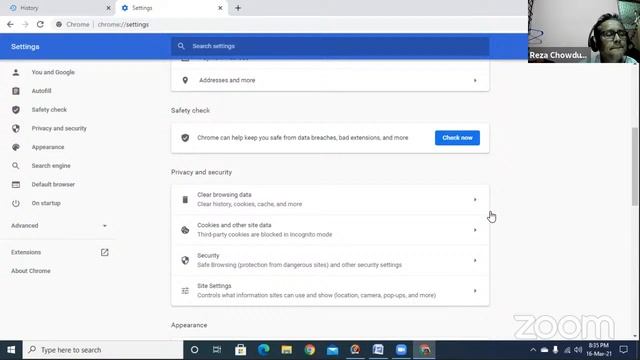This screenshot has height=360, width=640.
Task: Click the page vertical scrollbar thumb
Action: [635, 167]
